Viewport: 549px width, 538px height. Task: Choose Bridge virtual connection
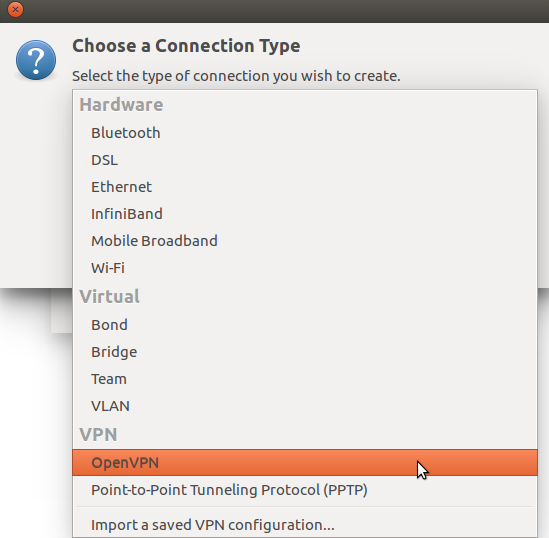[x=305, y=352]
